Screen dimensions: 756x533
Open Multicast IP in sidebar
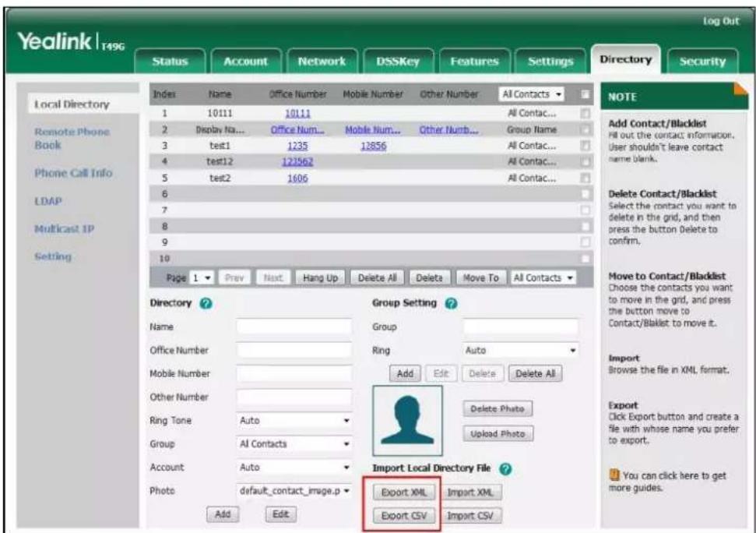(64, 228)
